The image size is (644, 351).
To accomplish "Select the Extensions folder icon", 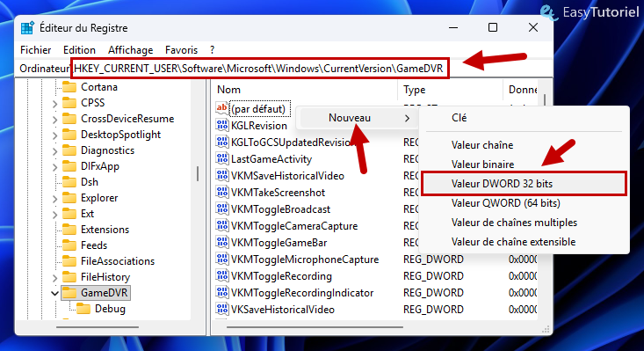I will click(x=69, y=230).
